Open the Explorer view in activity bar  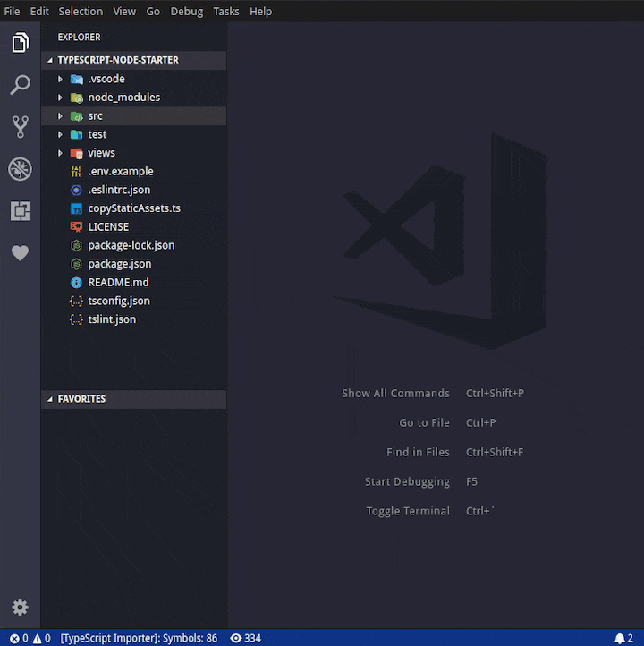(x=21, y=42)
